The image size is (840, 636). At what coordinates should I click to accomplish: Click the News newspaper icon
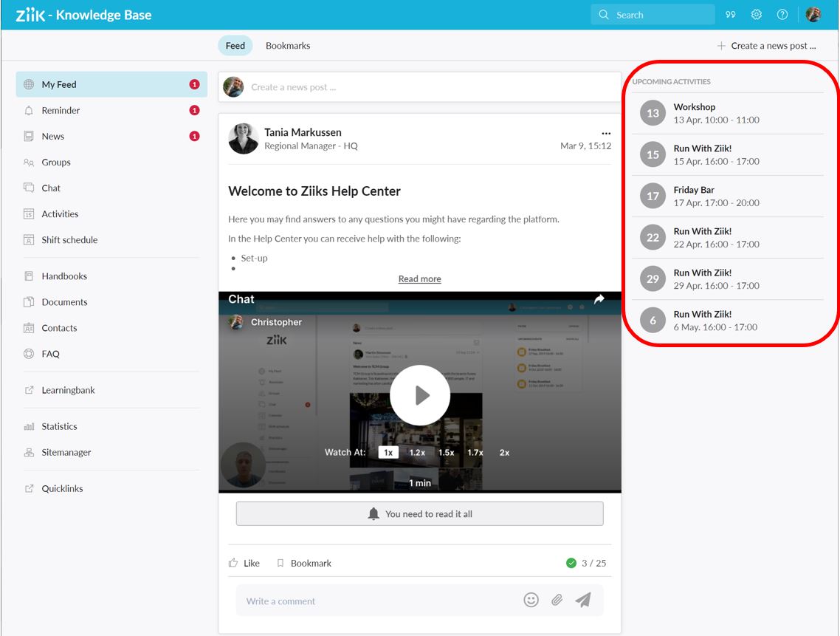coord(29,136)
